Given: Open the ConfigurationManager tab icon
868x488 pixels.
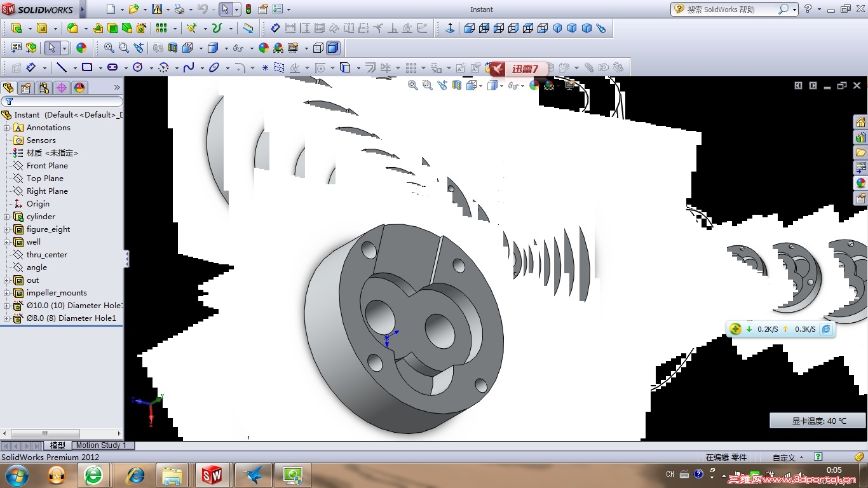Looking at the screenshot, I should click(43, 88).
